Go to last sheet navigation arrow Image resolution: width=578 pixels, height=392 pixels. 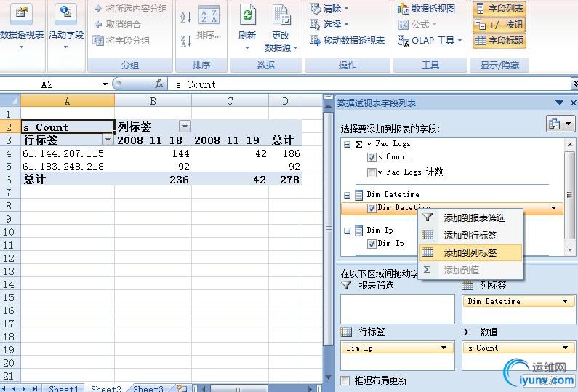pyautogui.click(x=35, y=388)
